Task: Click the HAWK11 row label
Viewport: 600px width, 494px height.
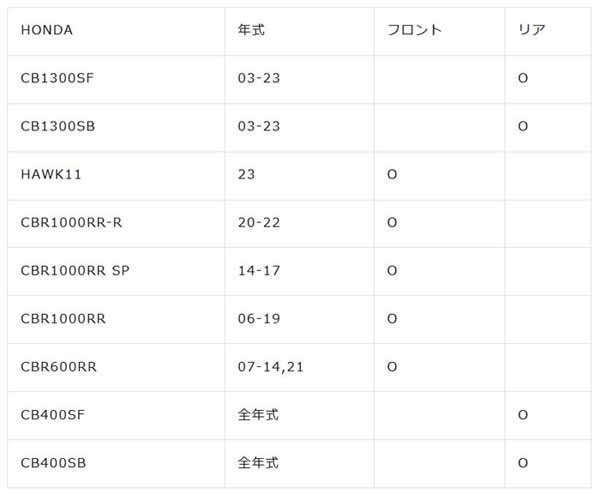Action: tap(51, 174)
